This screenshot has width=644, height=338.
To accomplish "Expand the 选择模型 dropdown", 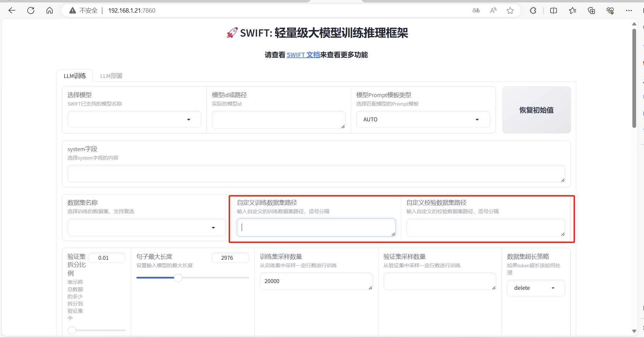I will tap(134, 119).
